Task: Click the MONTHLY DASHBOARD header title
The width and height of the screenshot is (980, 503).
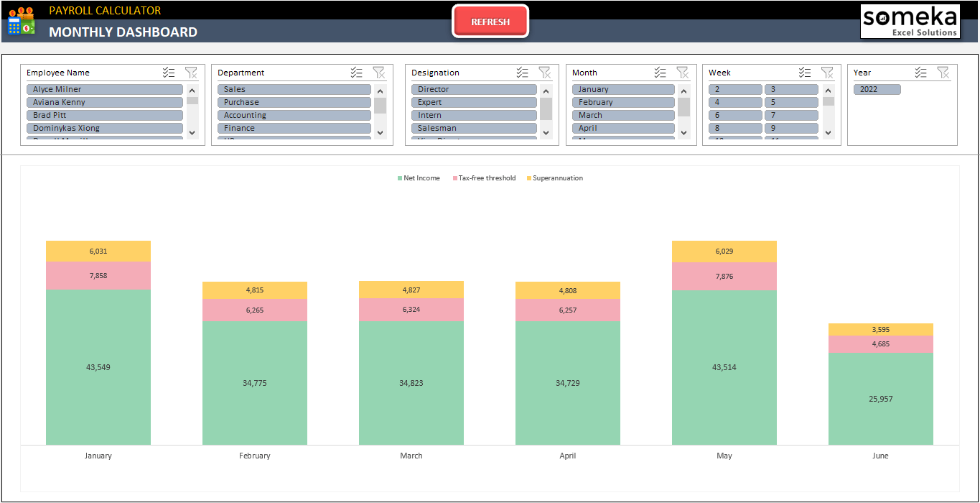Action: click(122, 32)
